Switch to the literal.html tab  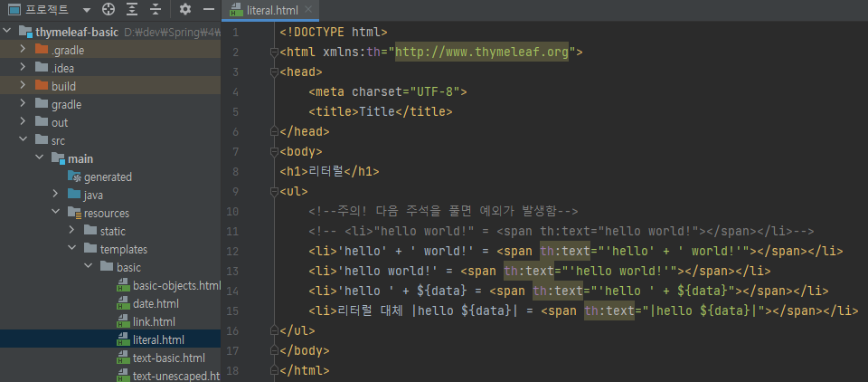(270, 10)
